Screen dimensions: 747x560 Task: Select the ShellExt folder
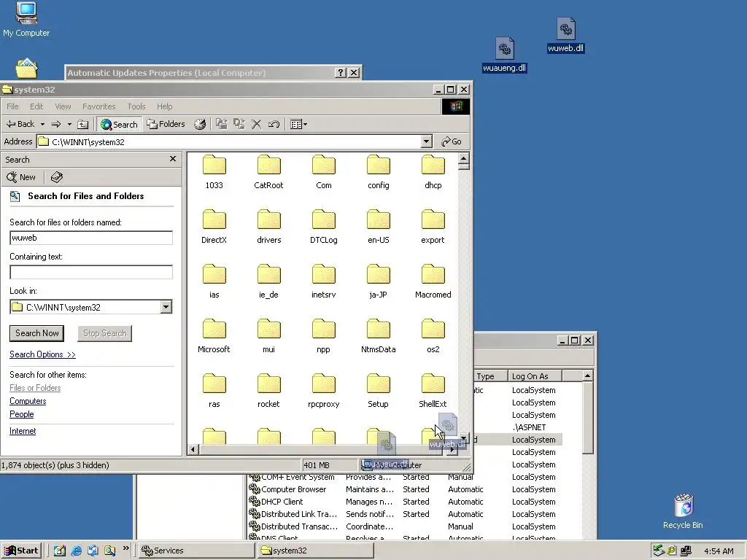click(x=433, y=391)
